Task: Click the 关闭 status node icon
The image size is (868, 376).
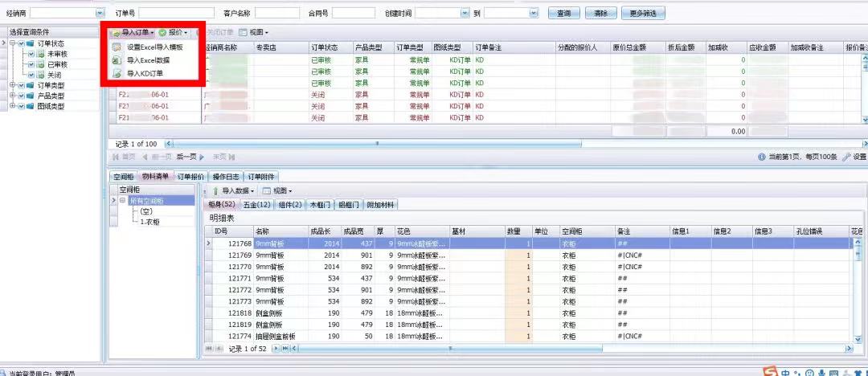Action: click(x=40, y=75)
